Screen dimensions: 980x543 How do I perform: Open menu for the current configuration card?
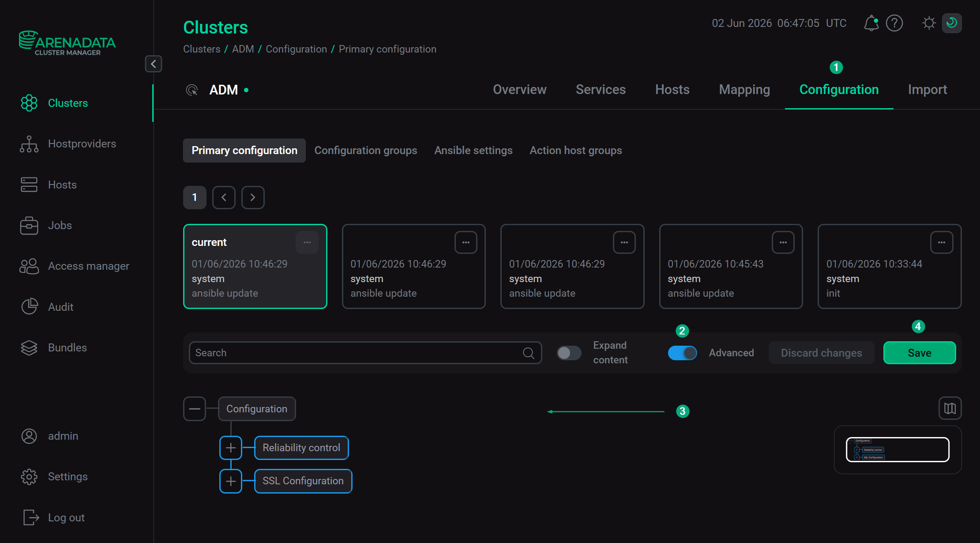[307, 242]
